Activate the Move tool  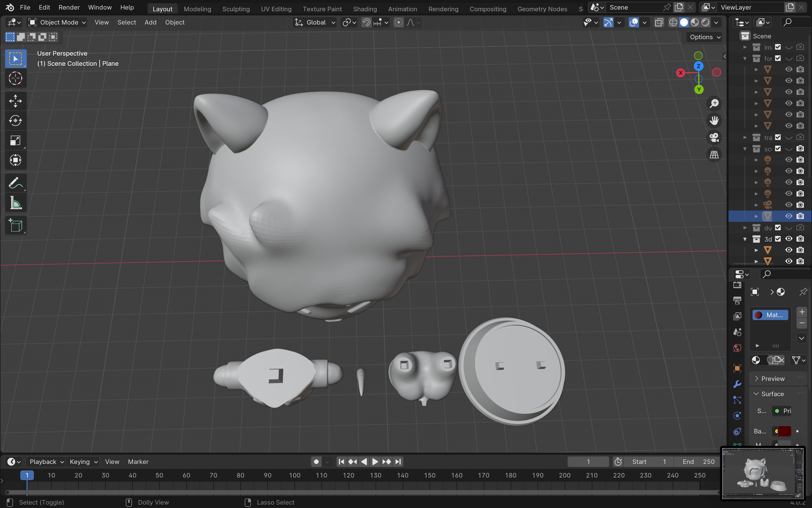(16, 101)
